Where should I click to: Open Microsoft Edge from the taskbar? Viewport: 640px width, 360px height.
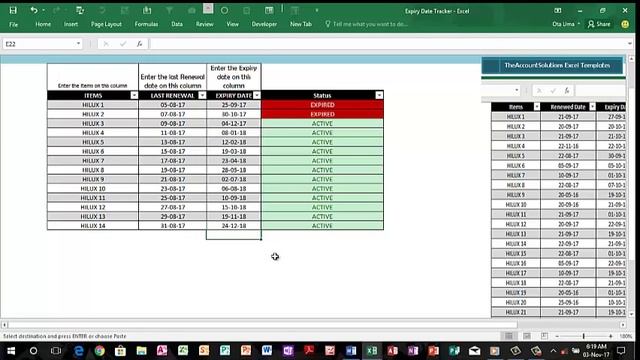coord(78,351)
